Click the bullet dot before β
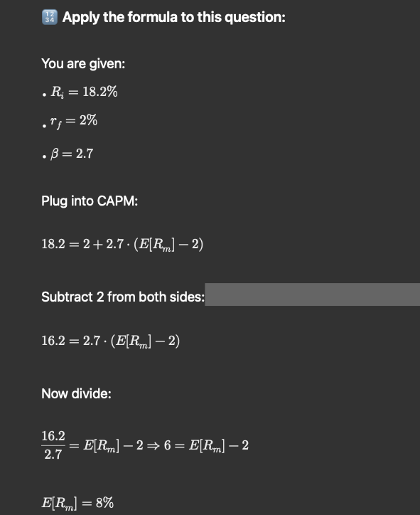Image resolution: width=420 pixels, height=515 pixels. (x=44, y=156)
